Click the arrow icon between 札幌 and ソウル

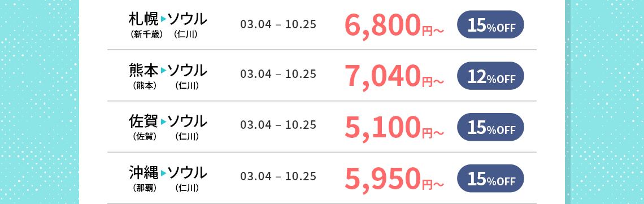pyautogui.click(x=163, y=19)
